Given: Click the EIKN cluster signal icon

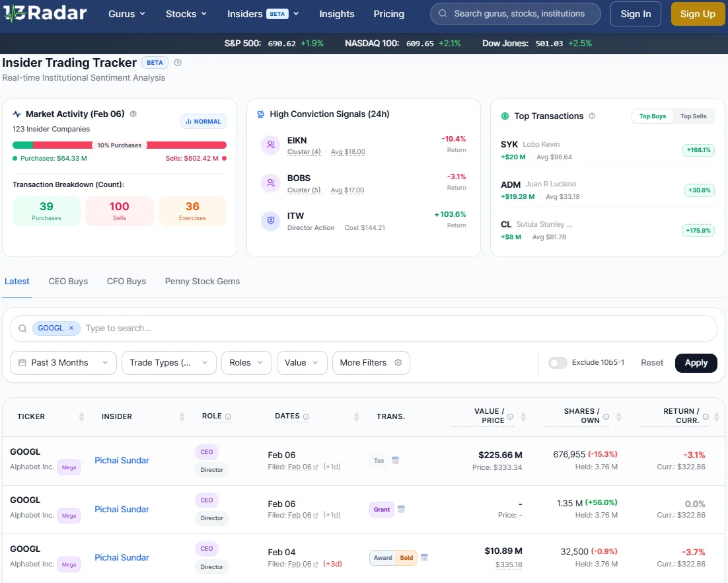Looking at the screenshot, I should [x=270, y=145].
